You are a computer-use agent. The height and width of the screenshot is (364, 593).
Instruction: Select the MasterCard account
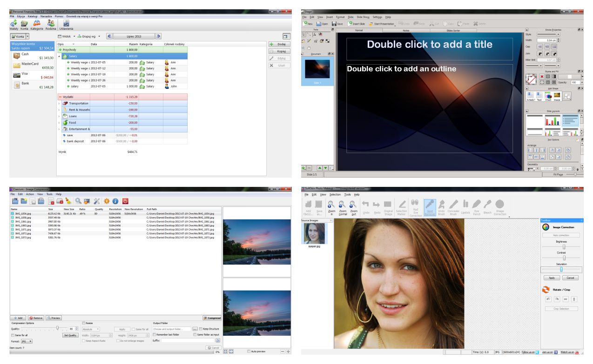pos(32,66)
